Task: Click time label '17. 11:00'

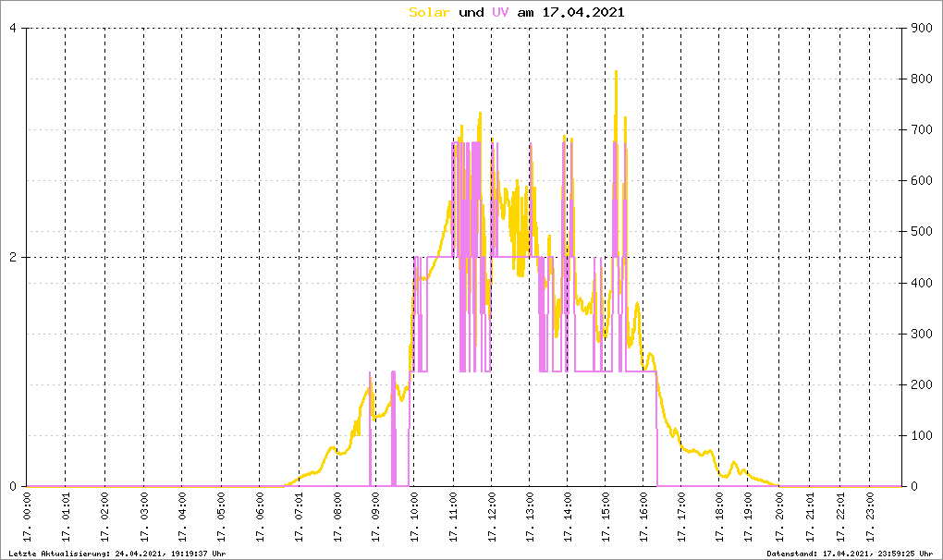Action: pyautogui.click(x=453, y=517)
